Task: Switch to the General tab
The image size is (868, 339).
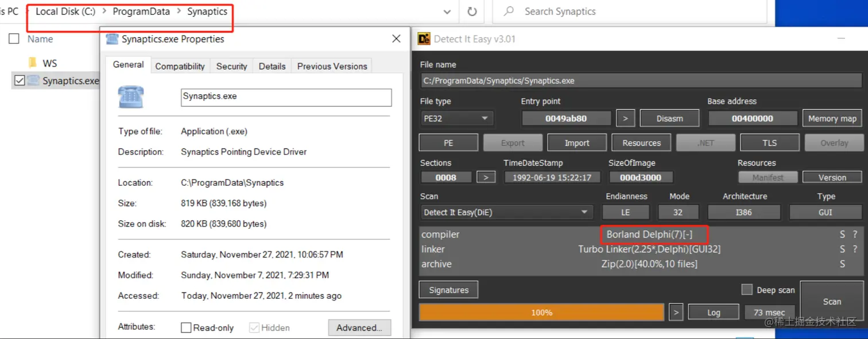Action: point(128,65)
